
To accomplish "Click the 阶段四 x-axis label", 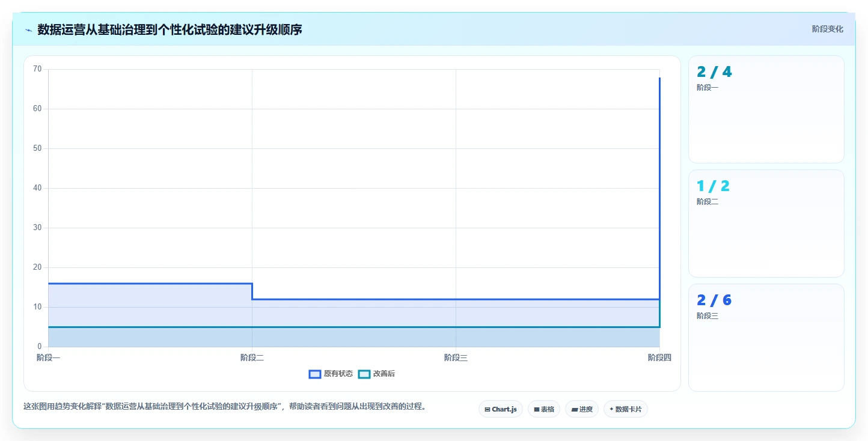I will (659, 358).
